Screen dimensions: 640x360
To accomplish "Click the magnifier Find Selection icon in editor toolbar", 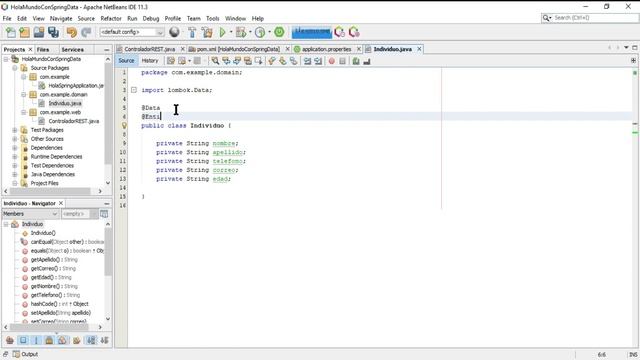I will point(215,61).
